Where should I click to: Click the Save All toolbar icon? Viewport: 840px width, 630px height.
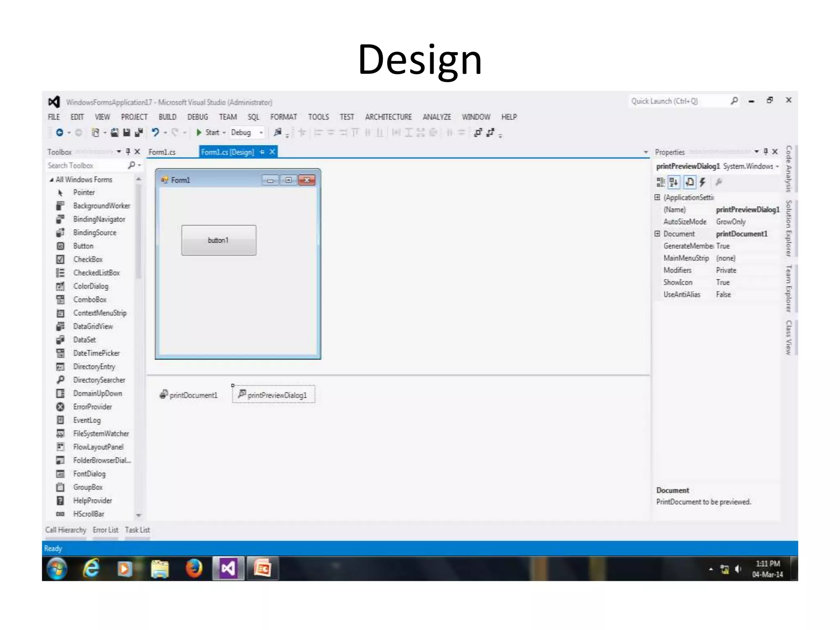coord(139,132)
